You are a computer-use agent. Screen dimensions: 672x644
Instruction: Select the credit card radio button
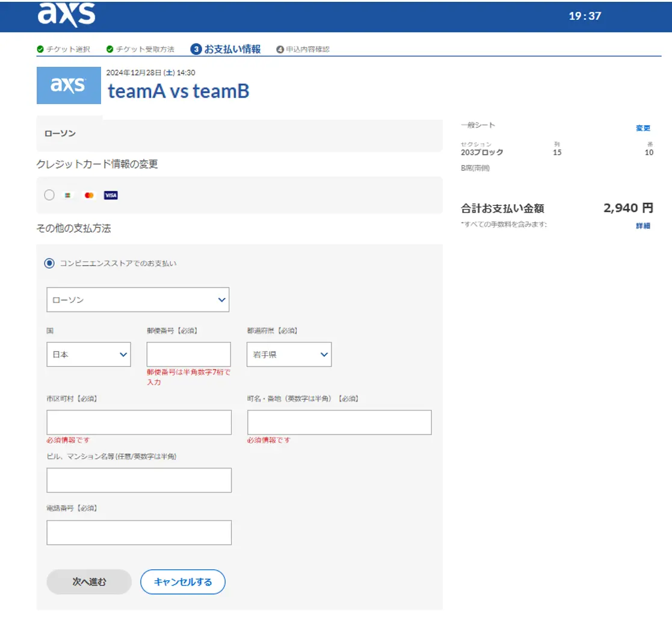click(49, 195)
